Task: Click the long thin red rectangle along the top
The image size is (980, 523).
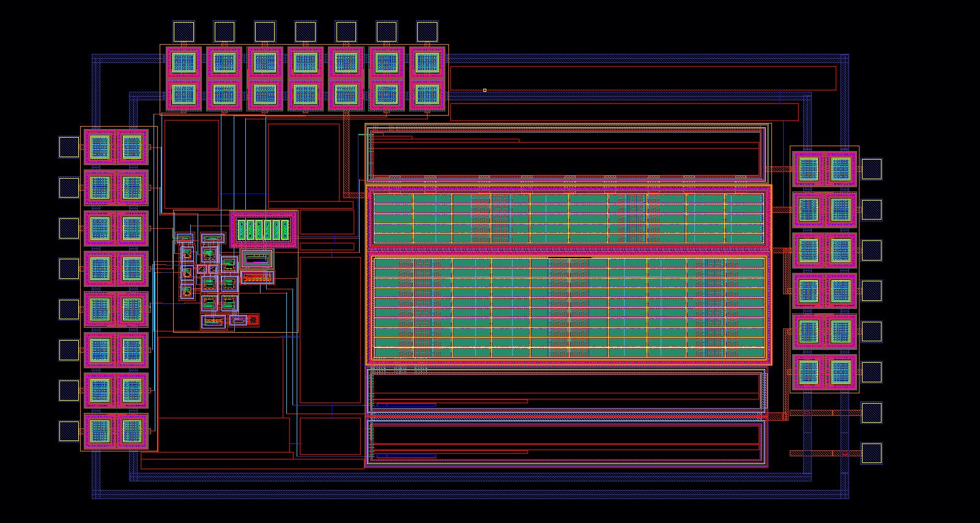Action: tap(642, 77)
